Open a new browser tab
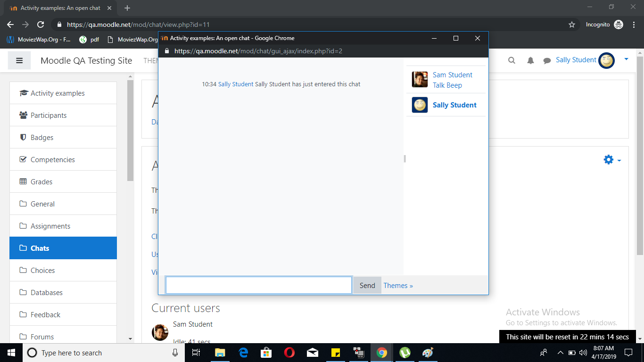This screenshot has height=362, width=644. click(x=127, y=8)
